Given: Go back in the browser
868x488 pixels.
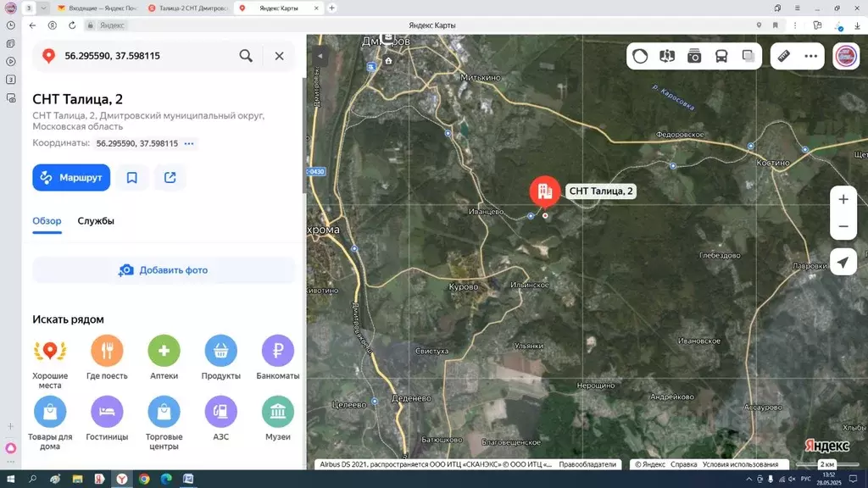Looking at the screenshot, I should 32,25.
